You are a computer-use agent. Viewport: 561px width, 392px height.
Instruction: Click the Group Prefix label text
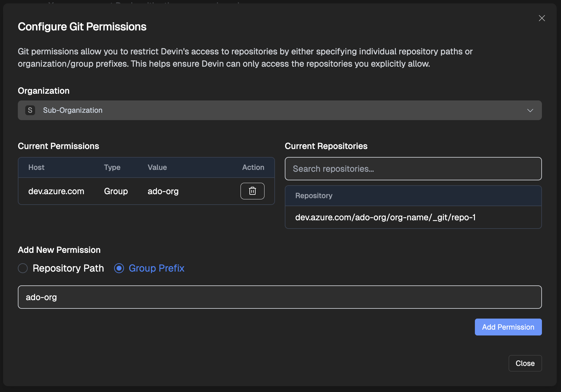[x=156, y=268]
